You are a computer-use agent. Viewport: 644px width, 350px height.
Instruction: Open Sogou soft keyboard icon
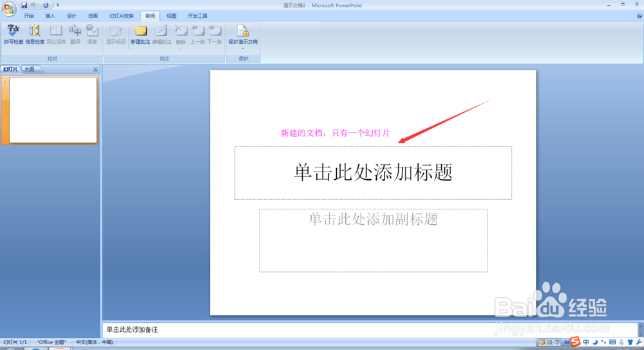[x=612, y=342]
